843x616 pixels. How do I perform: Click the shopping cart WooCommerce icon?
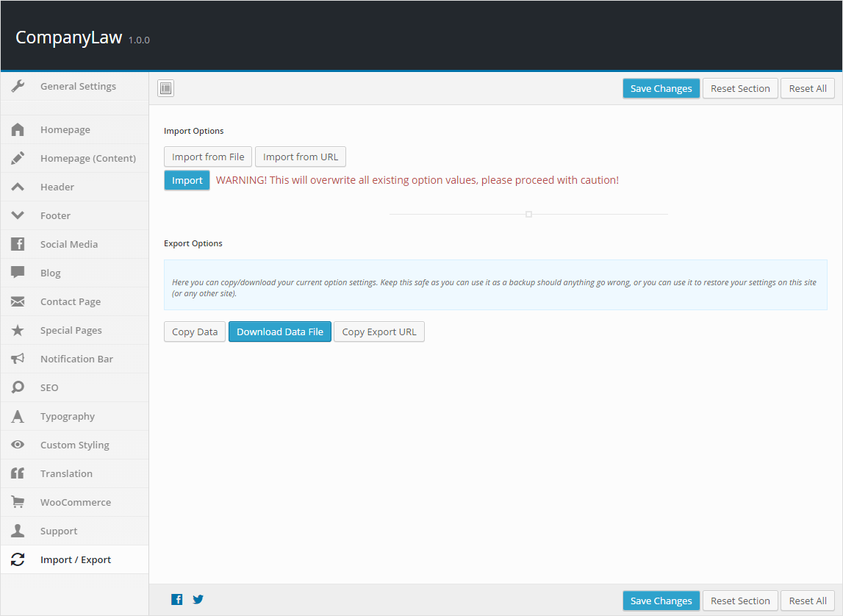point(18,502)
